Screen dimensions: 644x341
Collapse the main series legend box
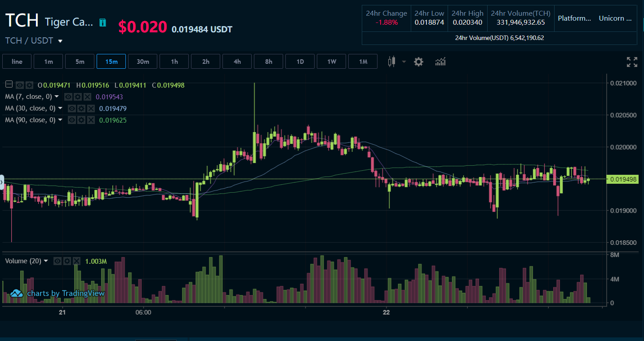click(x=9, y=84)
